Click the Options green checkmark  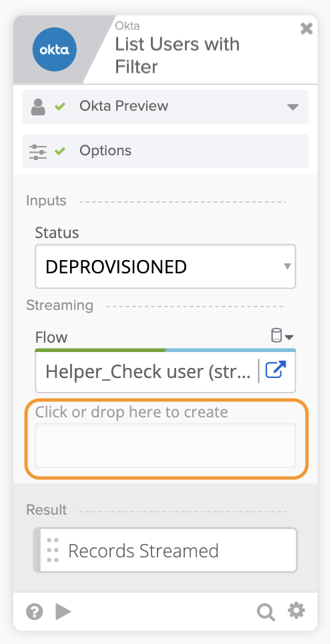(60, 151)
